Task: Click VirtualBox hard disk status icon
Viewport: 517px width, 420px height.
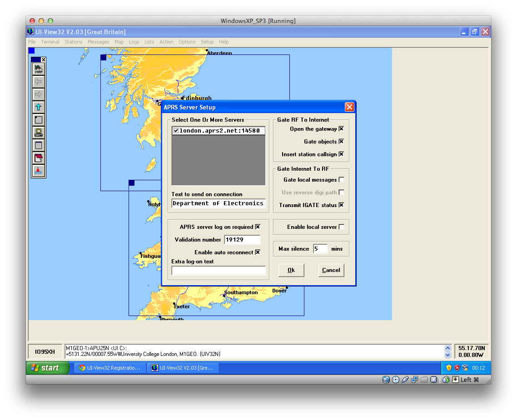Action: pyautogui.click(x=386, y=380)
